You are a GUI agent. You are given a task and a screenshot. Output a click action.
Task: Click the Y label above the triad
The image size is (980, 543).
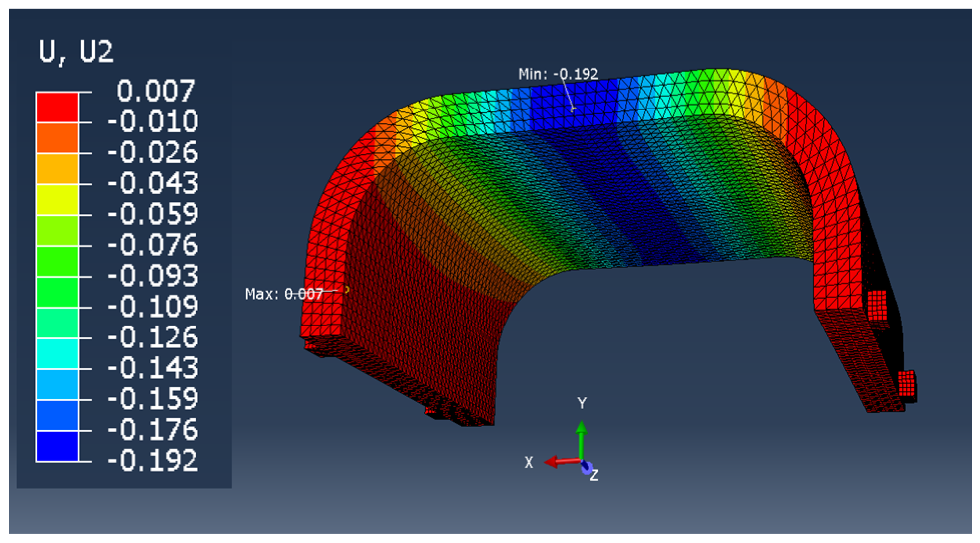click(x=582, y=403)
